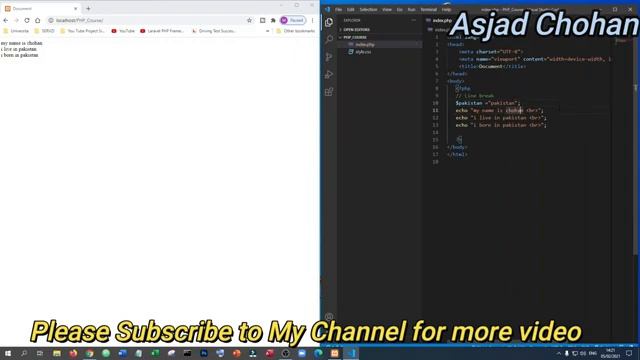Click the 'i born in pakistan' echo line
This screenshot has width=640, height=360.
(501, 125)
